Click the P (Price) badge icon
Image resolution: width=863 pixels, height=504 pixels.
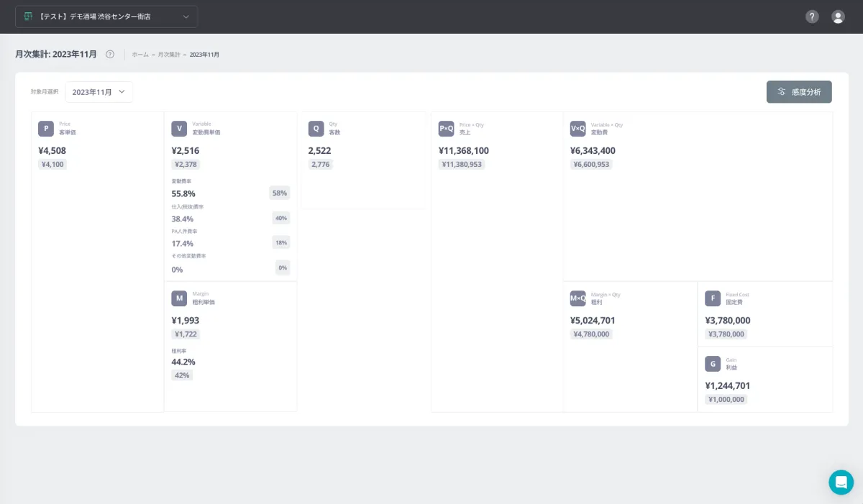pyautogui.click(x=46, y=129)
